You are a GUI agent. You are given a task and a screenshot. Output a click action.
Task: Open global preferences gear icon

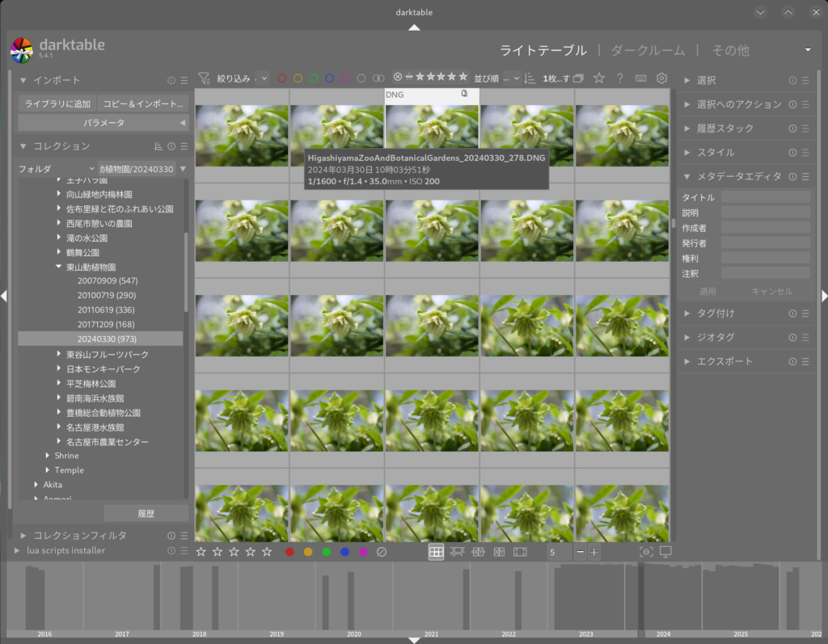[x=661, y=78]
